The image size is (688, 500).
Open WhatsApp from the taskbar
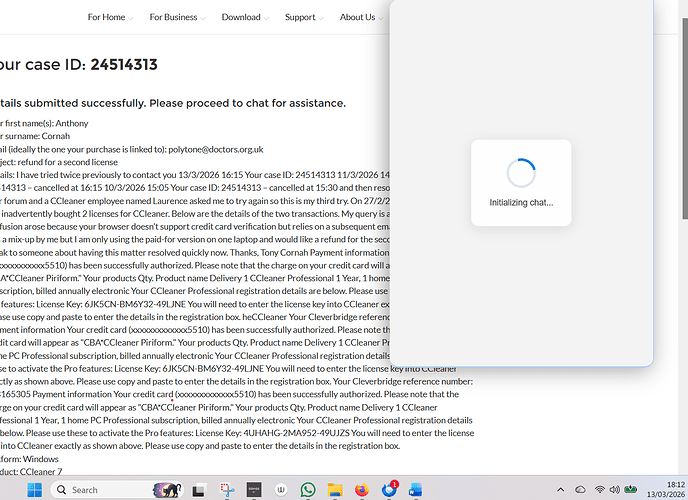[x=308, y=489]
